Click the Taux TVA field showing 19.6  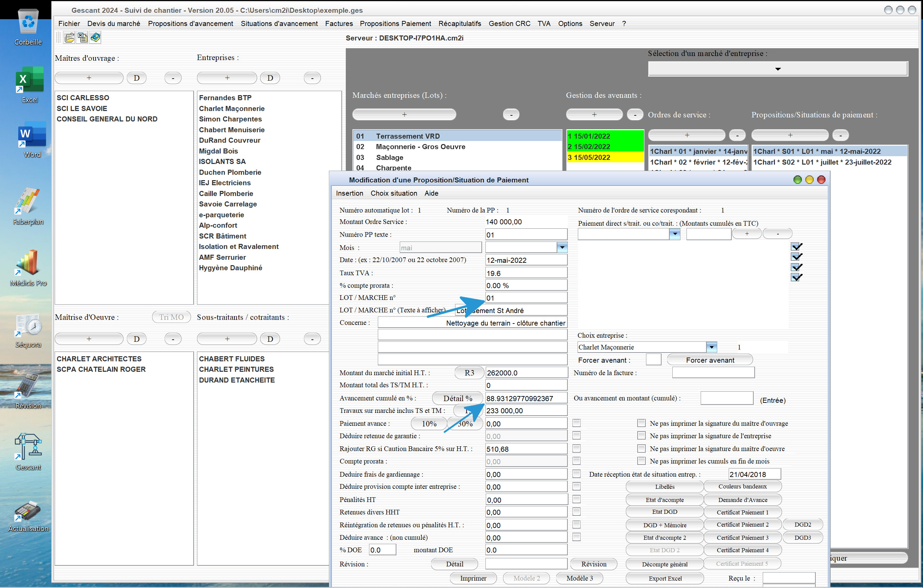[x=526, y=273]
